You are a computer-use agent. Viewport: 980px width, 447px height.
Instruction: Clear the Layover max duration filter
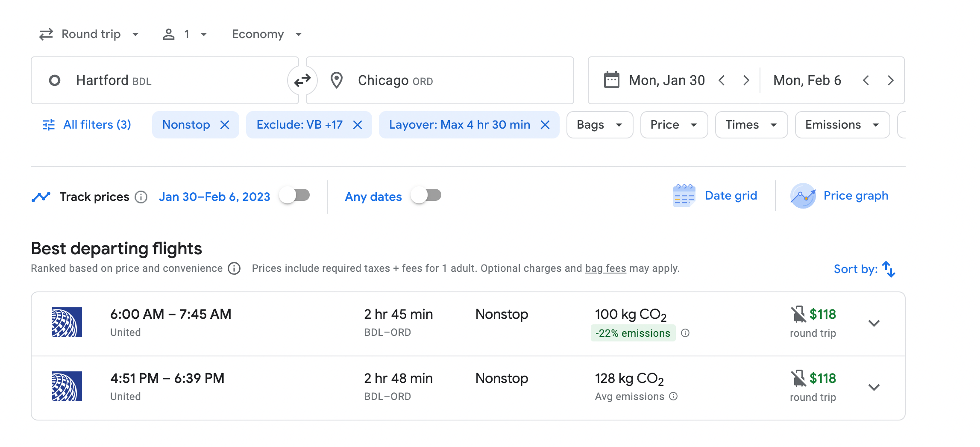[545, 125]
